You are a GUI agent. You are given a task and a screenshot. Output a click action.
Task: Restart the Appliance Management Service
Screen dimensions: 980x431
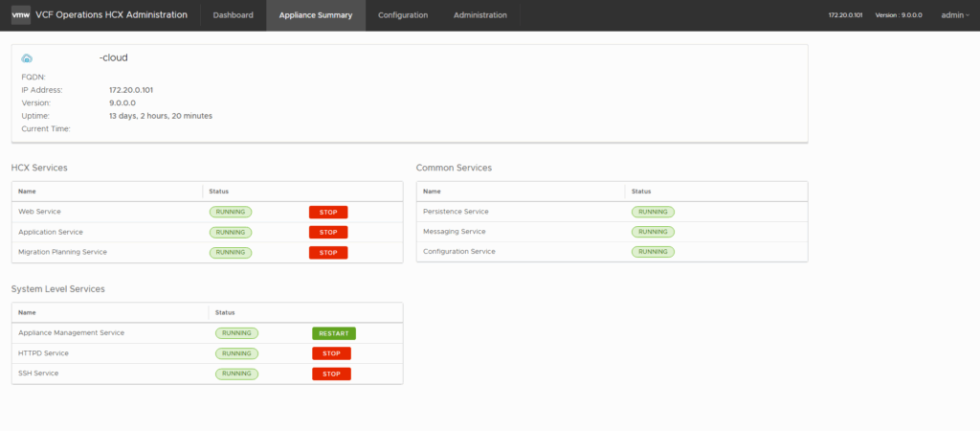[x=333, y=333]
